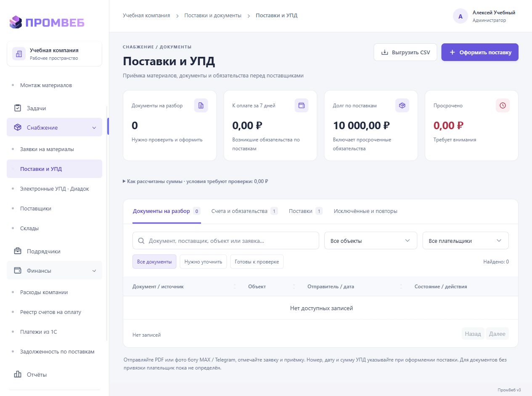Click the 10 000,00 ₽ debt value
Screen dimensions: 532x396
361,125
